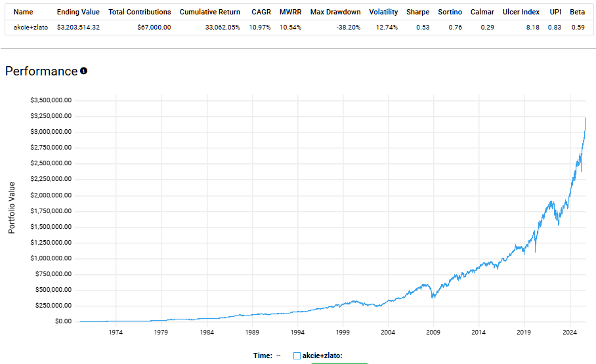Toggle the akcie+zlato legend checkbox
The width and height of the screenshot is (596, 364).
297,355
